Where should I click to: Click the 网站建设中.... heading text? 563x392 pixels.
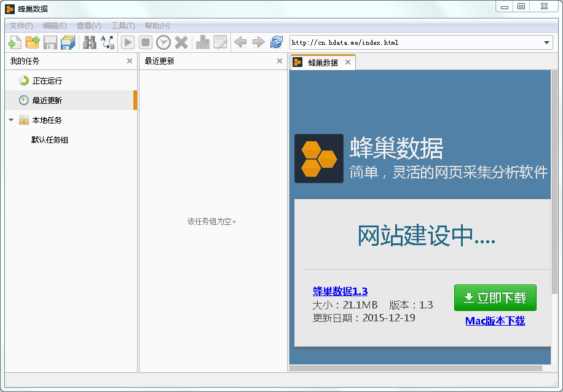tap(426, 235)
